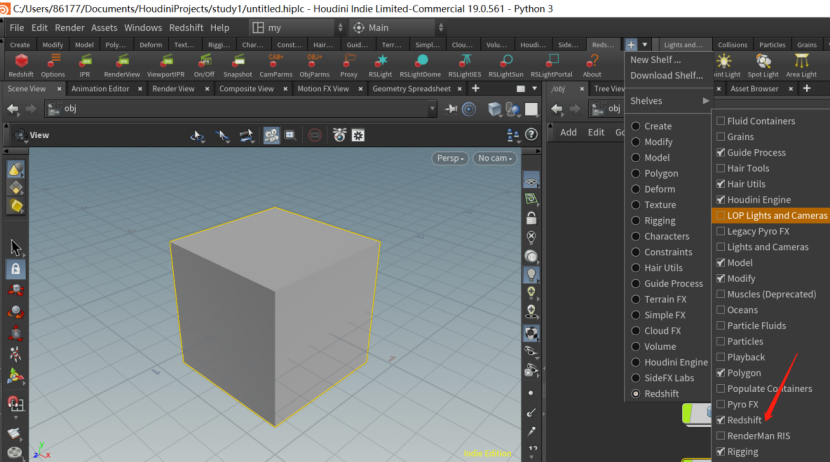Open the Render menu
The image size is (830, 462).
point(69,28)
